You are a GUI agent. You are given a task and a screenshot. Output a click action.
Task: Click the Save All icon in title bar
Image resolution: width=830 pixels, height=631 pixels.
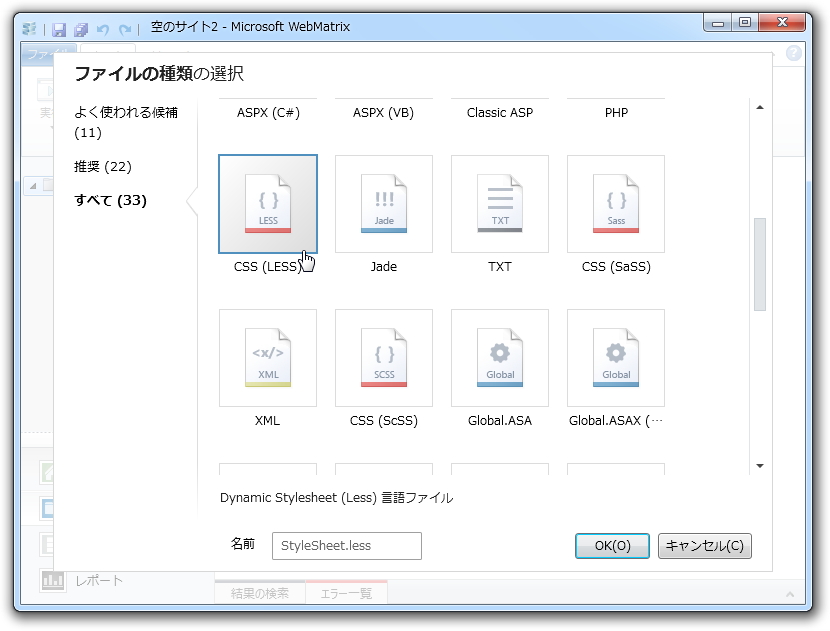click(80, 29)
